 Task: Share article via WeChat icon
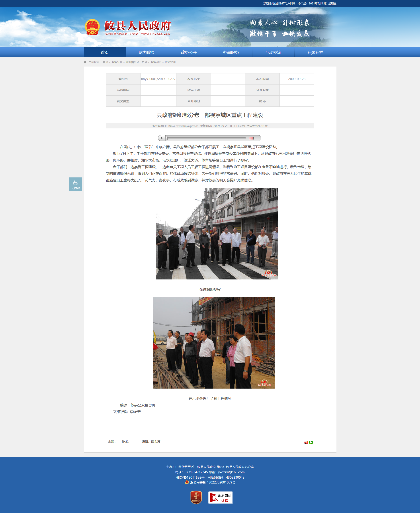(311, 442)
